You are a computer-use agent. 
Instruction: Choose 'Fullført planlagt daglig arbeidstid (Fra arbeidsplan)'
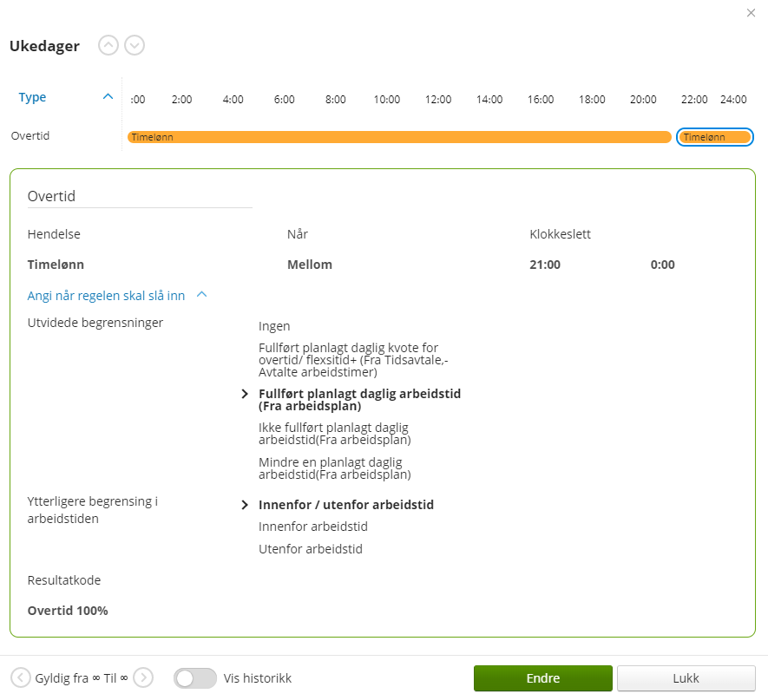359,400
